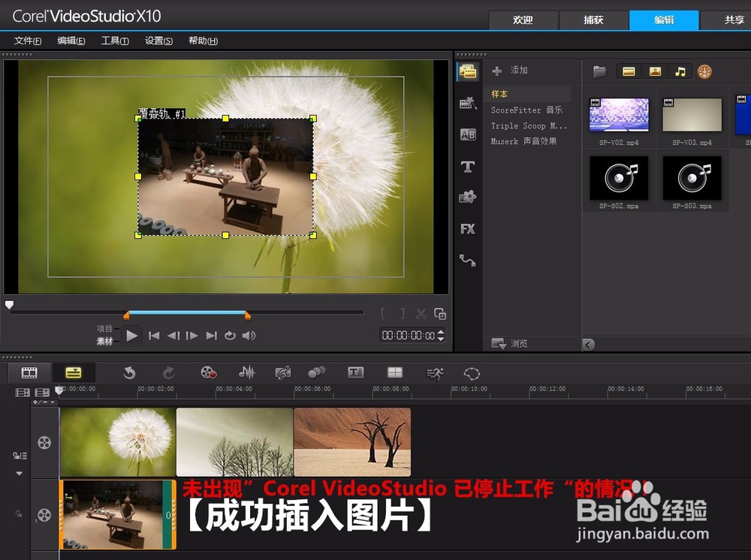Open the Time Remapping tool
Screen dimensions: 751x560
pyautogui.click(x=434, y=373)
